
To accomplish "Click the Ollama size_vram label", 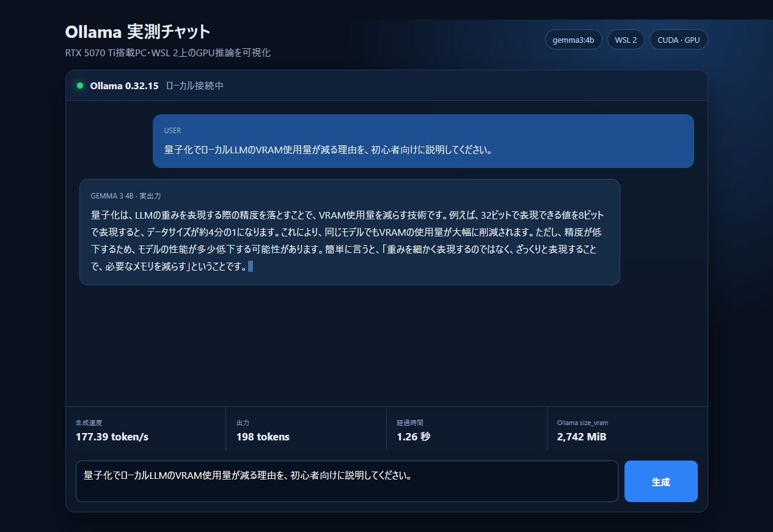I will point(582,423).
